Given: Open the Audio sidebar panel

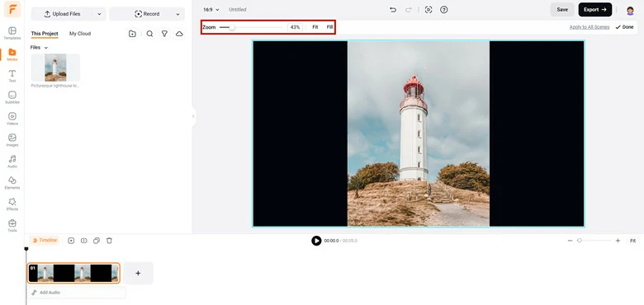Looking at the screenshot, I should click(x=12, y=161).
